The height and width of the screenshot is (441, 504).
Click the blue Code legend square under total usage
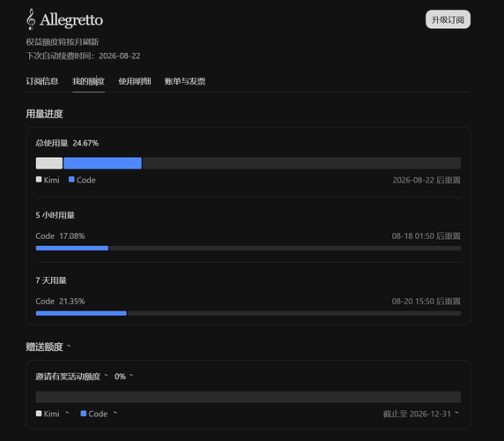tap(71, 179)
